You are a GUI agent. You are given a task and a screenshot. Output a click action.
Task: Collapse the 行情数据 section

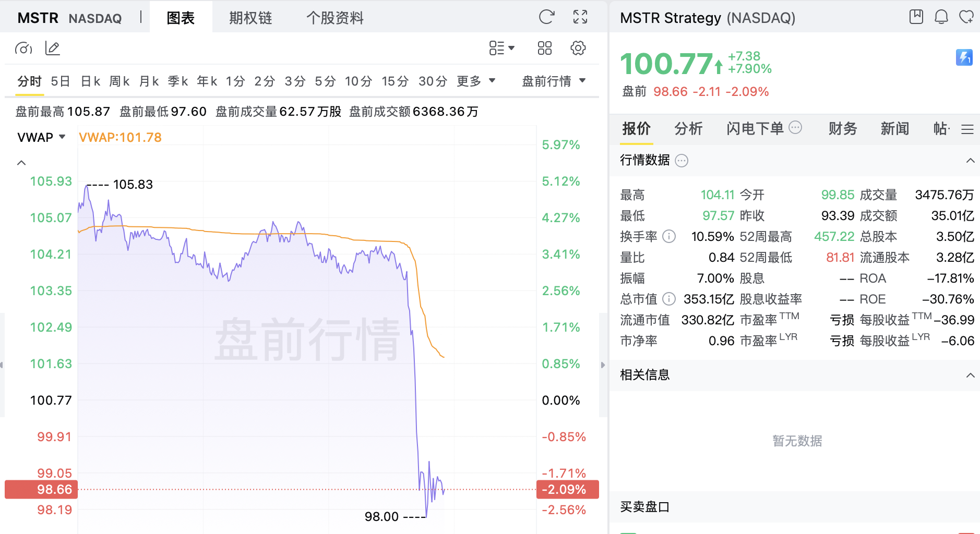[970, 161]
